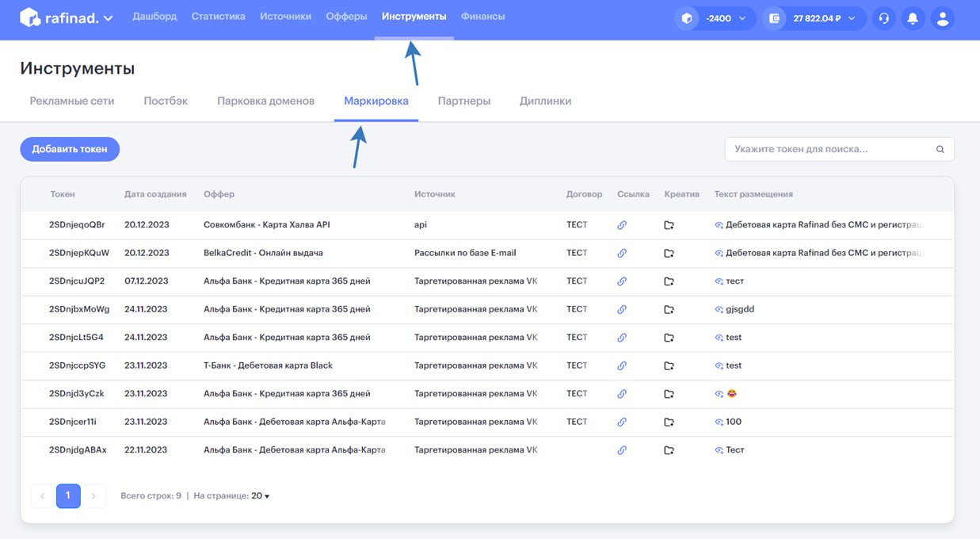The width and height of the screenshot is (980, 539).
Task: Select offer Совкомбанк - Карта Халва API
Action: coord(266,225)
